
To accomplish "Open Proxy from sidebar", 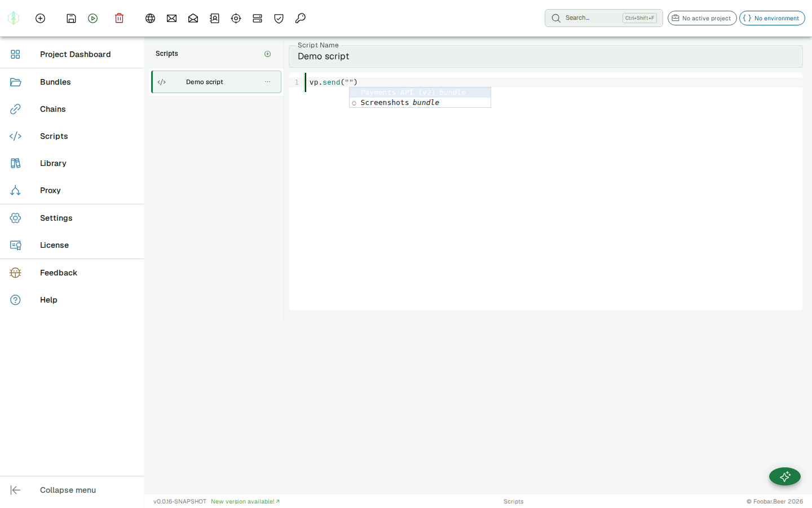I will 72,190.
